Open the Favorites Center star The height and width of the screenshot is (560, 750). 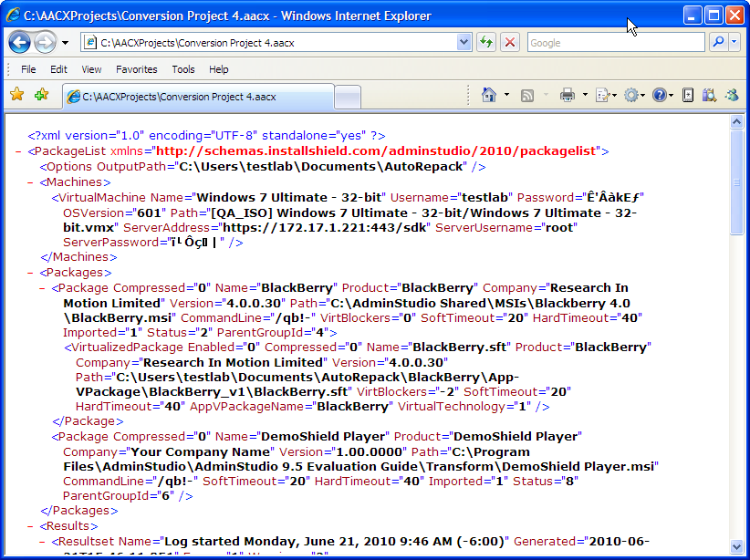(x=18, y=95)
